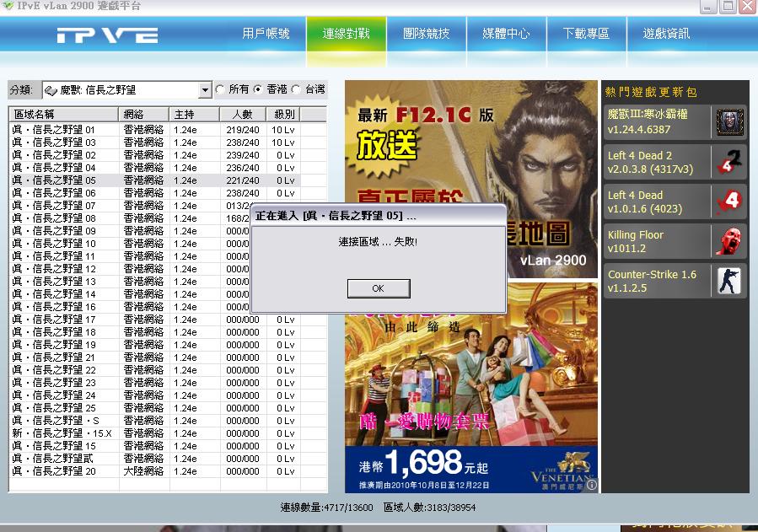Click the ad info icon on Venetian banner
This screenshot has height=532, width=758.
(591, 484)
